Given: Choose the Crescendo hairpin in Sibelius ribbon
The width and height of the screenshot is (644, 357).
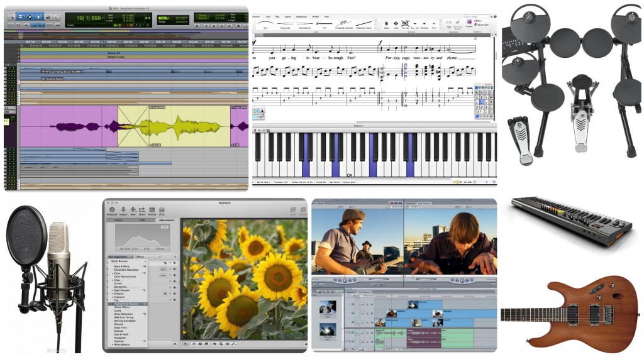Looking at the screenshot, I should click(x=285, y=25).
